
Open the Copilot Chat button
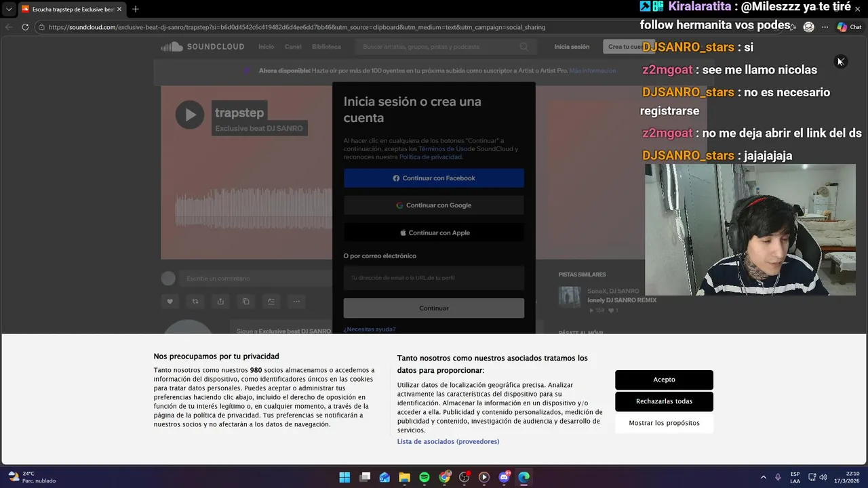[849, 27]
